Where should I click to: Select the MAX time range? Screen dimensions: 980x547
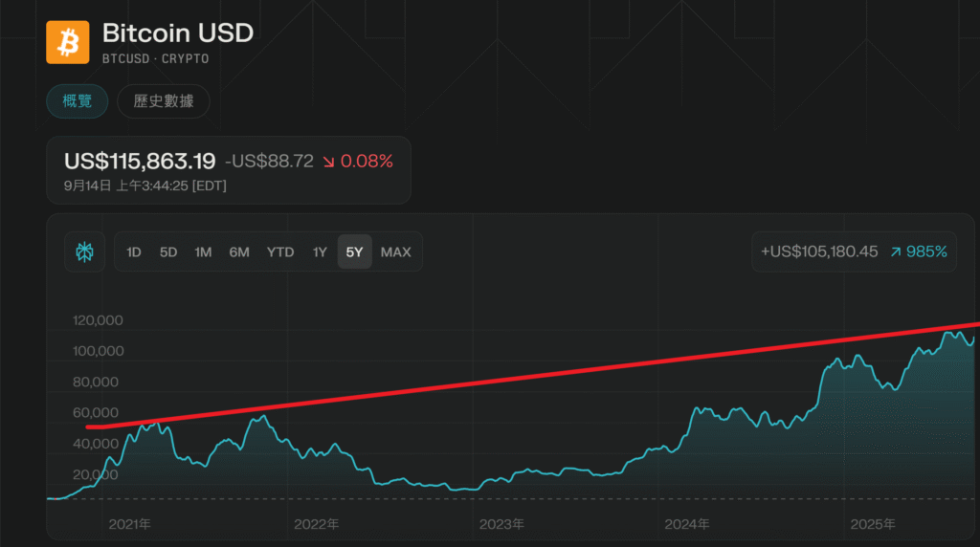(x=395, y=252)
